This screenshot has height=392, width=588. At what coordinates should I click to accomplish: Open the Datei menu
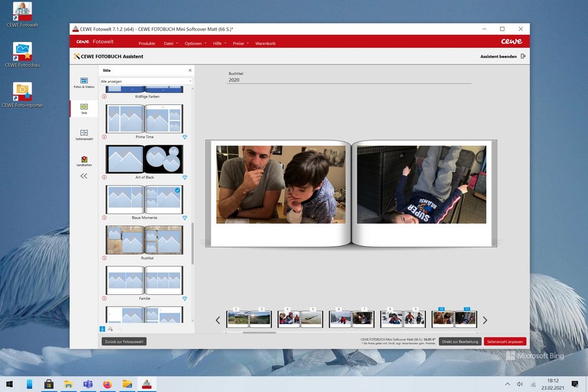tap(171, 43)
